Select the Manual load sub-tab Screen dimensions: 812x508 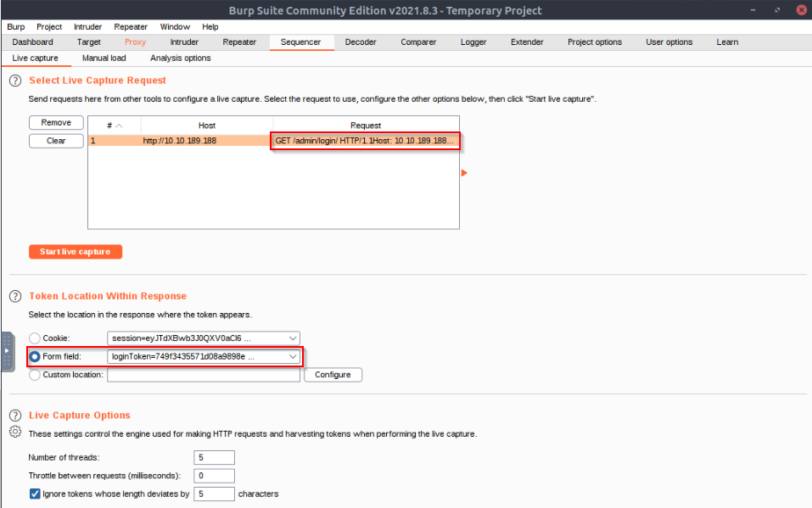pos(104,58)
